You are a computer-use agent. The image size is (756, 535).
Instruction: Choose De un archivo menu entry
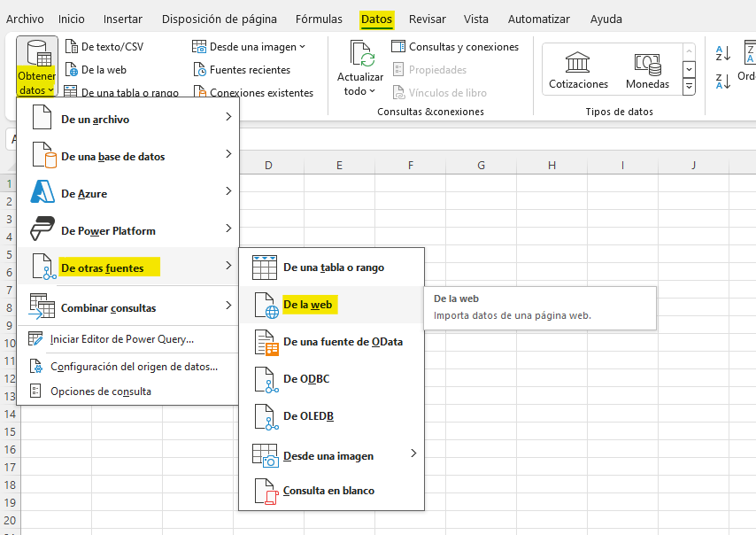point(127,117)
